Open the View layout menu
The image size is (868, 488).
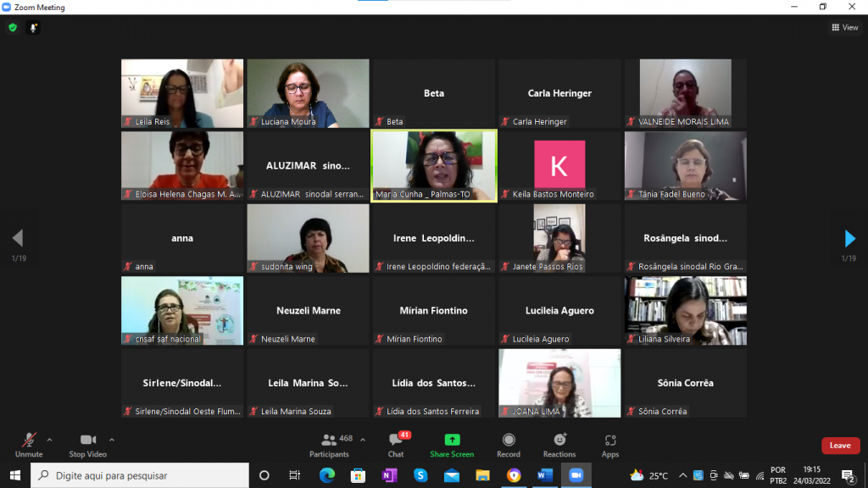845,27
